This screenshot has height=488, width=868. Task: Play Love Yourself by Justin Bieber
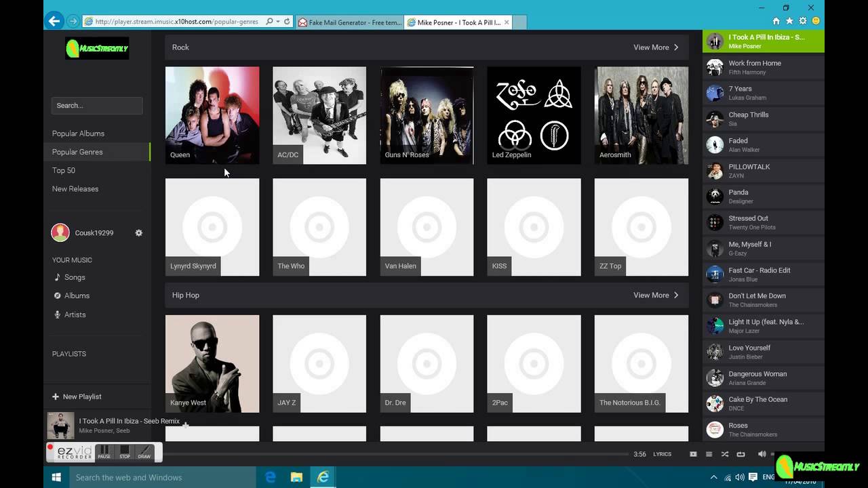point(764,352)
